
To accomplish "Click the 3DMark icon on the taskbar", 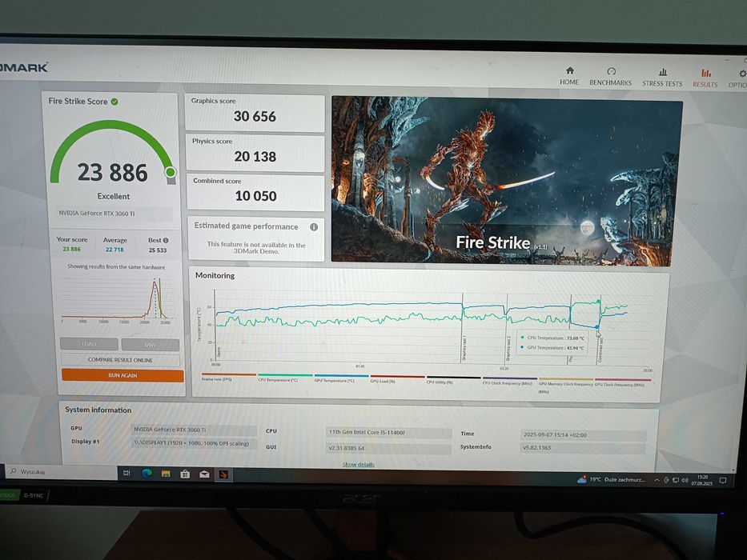I will pyautogui.click(x=223, y=474).
